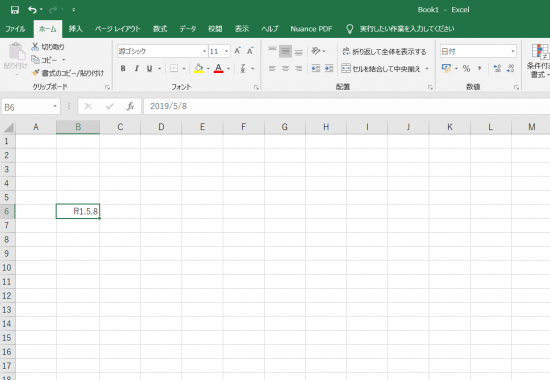Switch to the 挿入 tab
The width and height of the screenshot is (550, 380).
click(75, 29)
